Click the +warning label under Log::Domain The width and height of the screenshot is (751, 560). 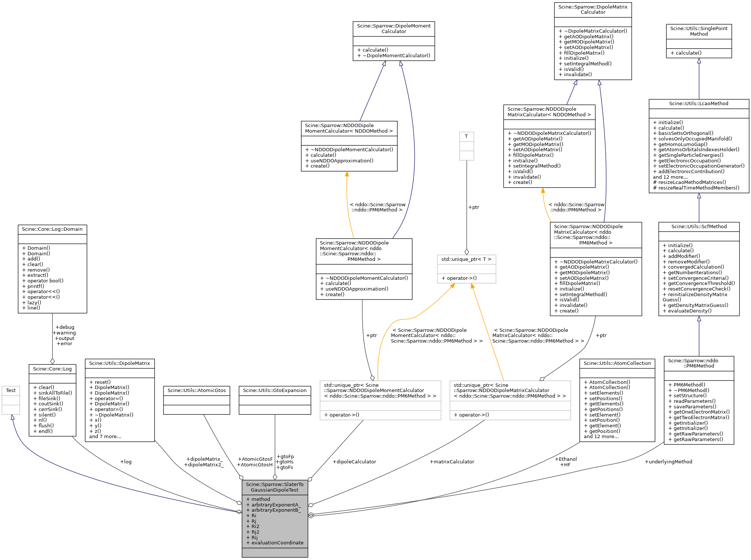[x=64, y=333]
